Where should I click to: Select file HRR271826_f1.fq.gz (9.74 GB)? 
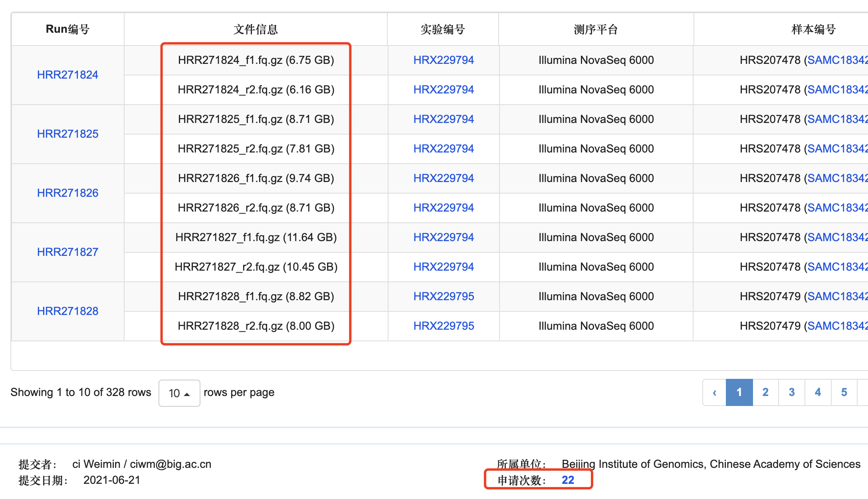[256, 178]
